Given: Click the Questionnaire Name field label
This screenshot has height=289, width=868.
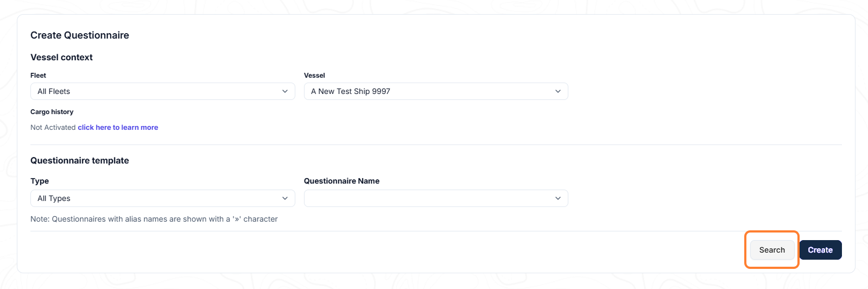Looking at the screenshot, I should [x=341, y=181].
